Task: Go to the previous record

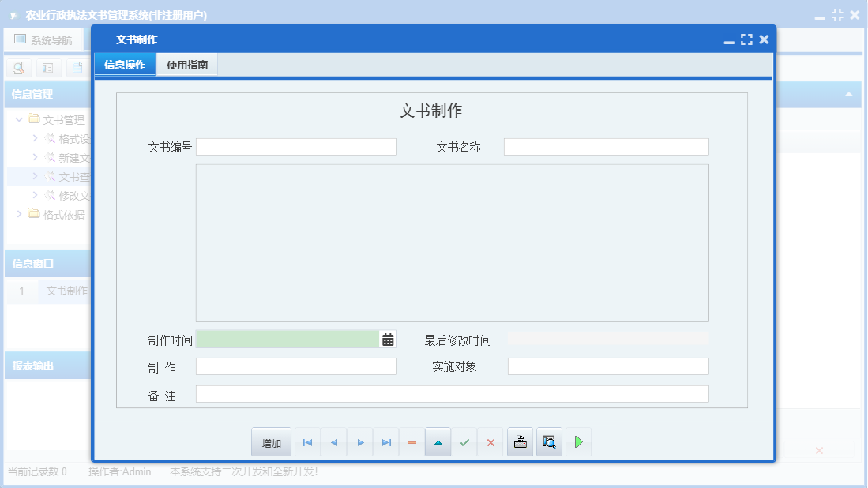Action: [333, 441]
